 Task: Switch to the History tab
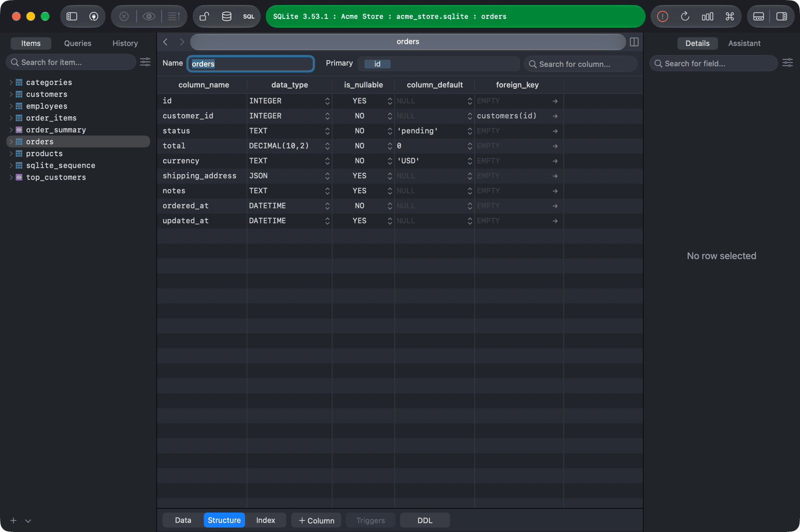125,43
